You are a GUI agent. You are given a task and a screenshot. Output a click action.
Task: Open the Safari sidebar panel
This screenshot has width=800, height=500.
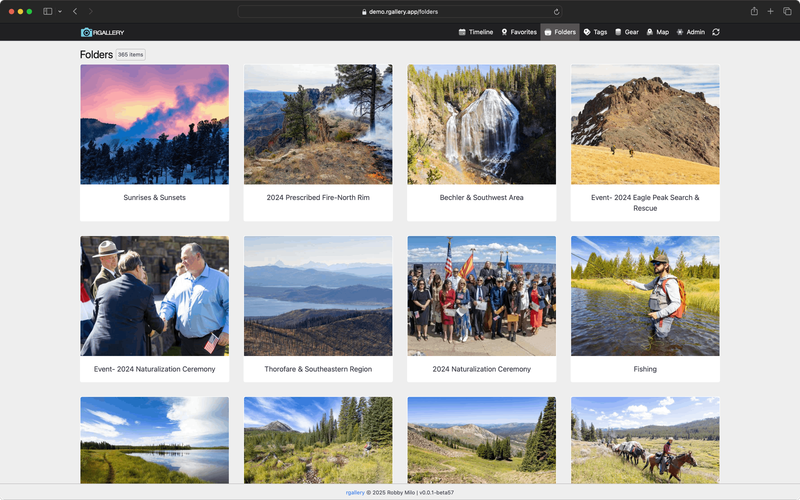coord(47,11)
